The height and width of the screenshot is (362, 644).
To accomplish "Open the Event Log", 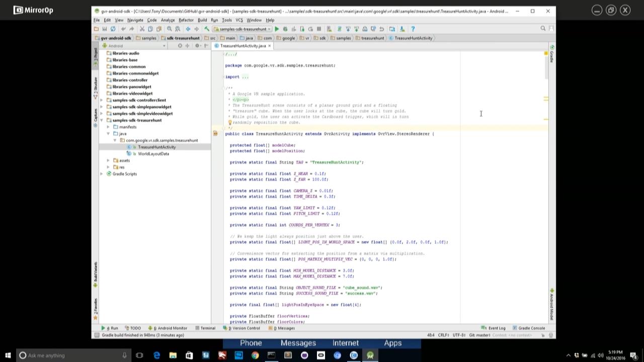I will click(494, 328).
